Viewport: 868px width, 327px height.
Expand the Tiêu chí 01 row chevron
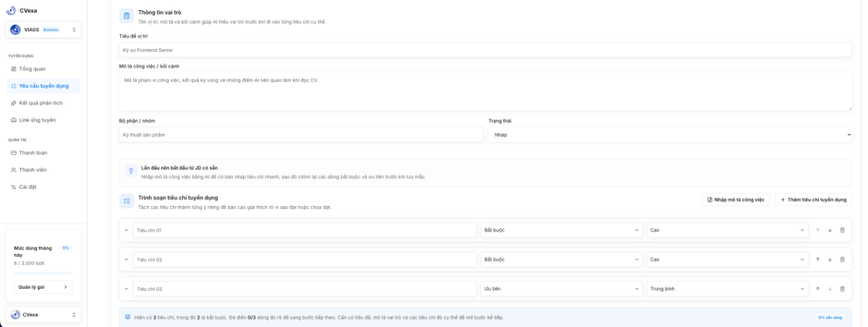pyautogui.click(x=127, y=230)
